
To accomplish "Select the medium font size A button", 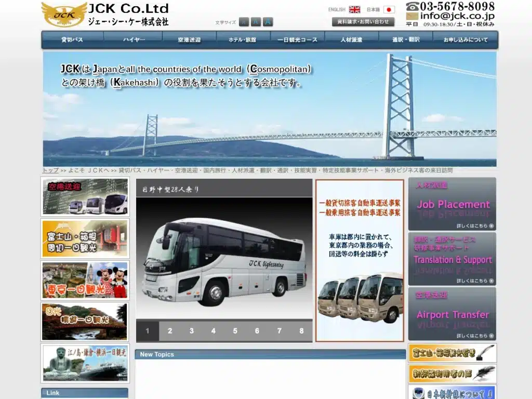I will click(x=256, y=22).
